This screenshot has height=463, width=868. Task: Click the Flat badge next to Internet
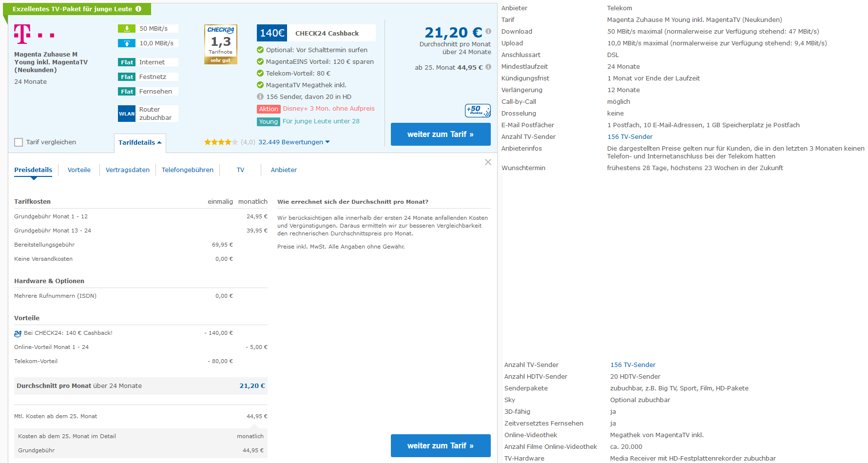click(127, 62)
